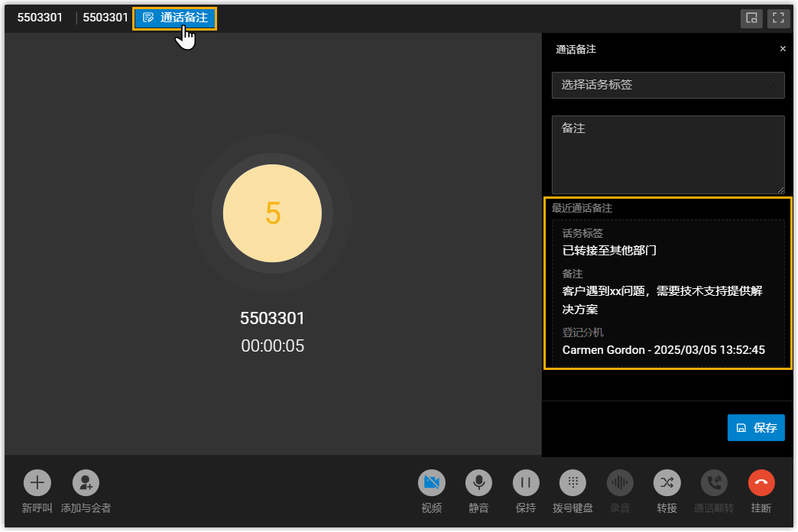798x532 pixels.
Task: Mute the microphone
Action: tap(478, 483)
